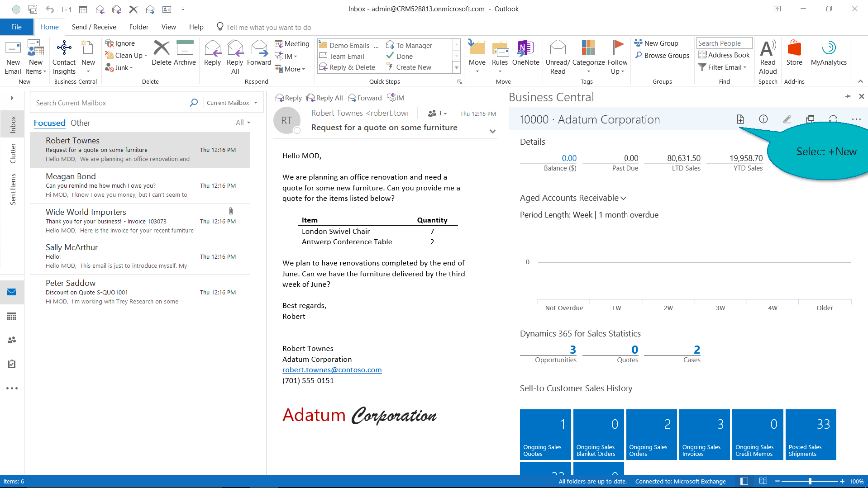Open the Current Mailbox scope dropdown

point(232,103)
